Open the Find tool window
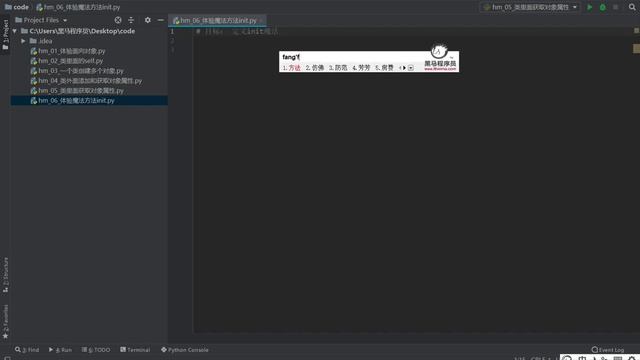Viewport: 640px width, 360px height. (27, 350)
